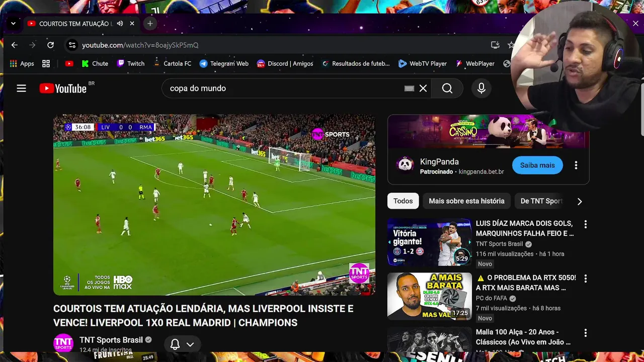Open KingPanda ad options menu
The width and height of the screenshot is (644, 362).
tap(576, 165)
